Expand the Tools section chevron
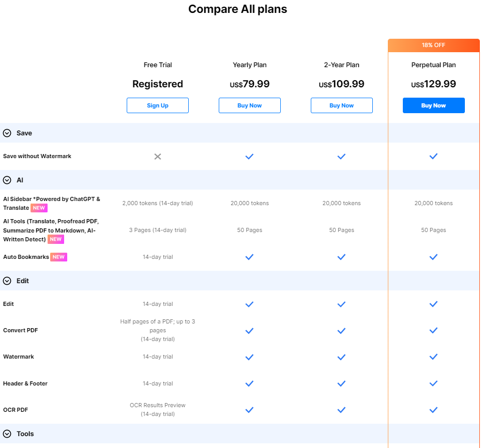484x448 pixels. 7,434
